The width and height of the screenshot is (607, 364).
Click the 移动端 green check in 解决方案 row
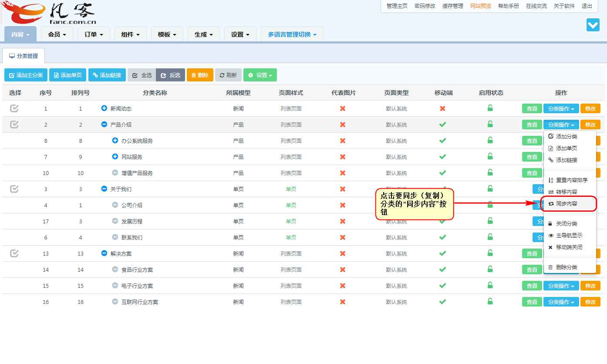[x=442, y=253]
